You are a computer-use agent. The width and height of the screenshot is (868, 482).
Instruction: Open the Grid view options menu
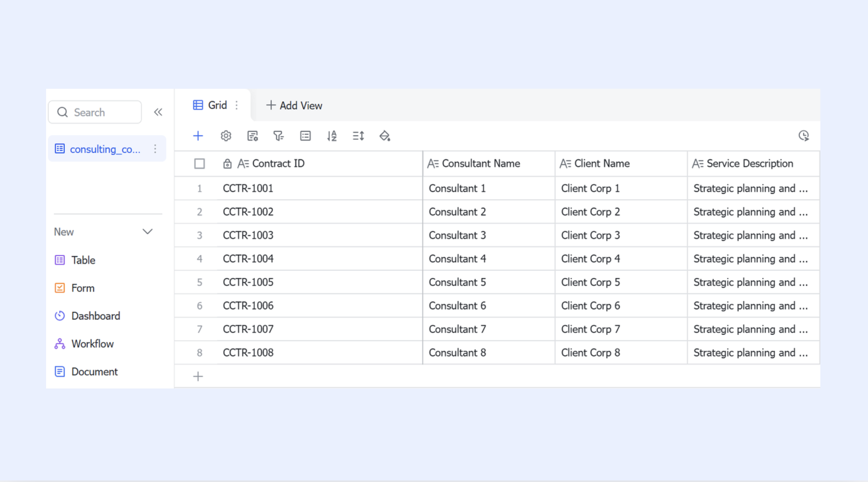(x=237, y=105)
